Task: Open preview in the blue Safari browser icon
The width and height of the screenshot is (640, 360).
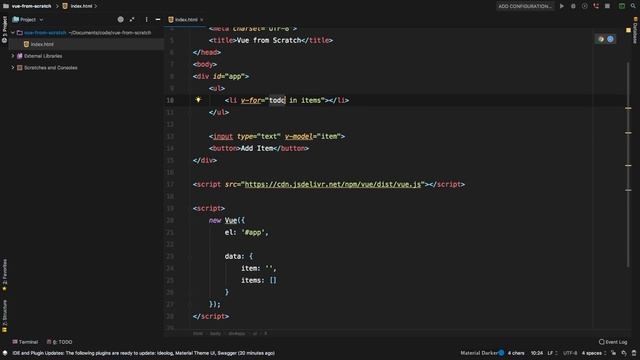Action: pyautogui.click(x=610, y=39)
